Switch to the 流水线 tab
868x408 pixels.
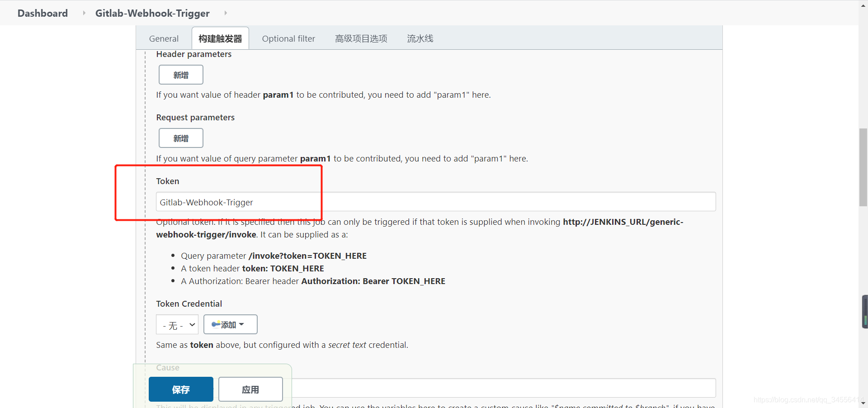pyautogui.click(x=420, y=38)
